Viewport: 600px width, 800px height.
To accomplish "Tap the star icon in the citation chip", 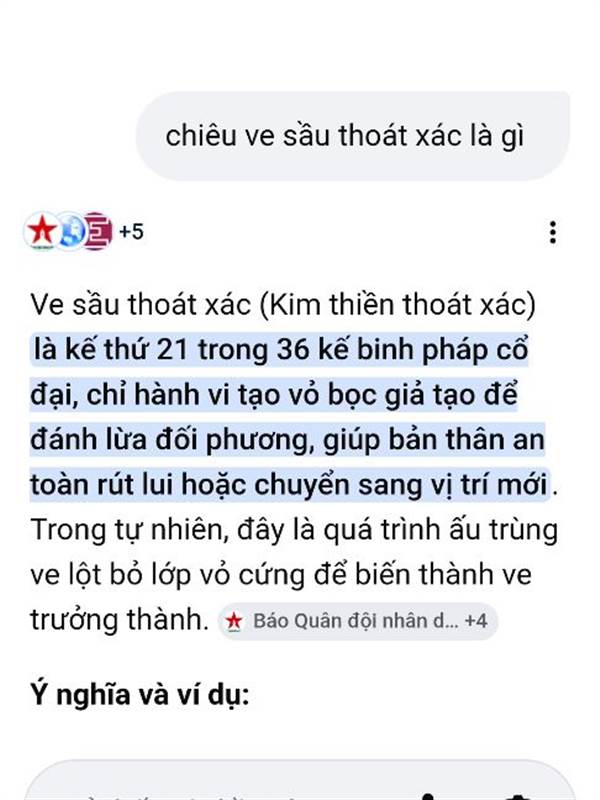I will coord(234,621).
